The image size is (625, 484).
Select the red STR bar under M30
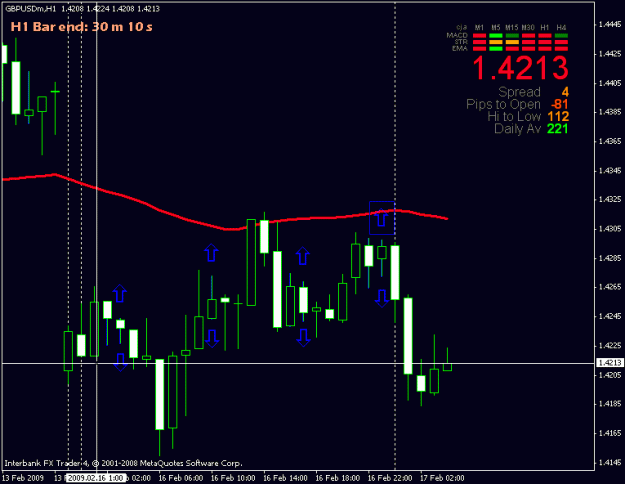pos(529,42)
